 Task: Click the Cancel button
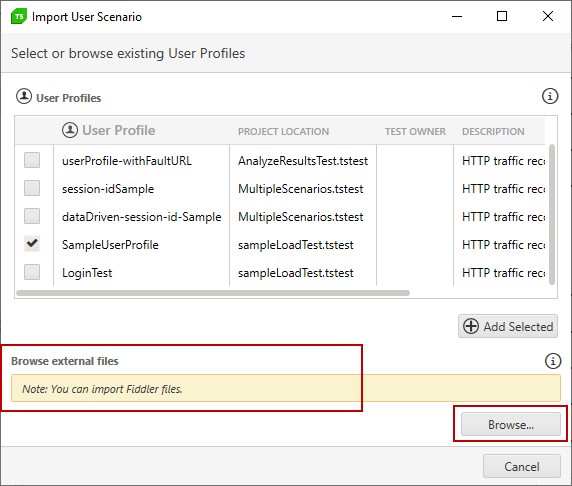pyautogui.click(x=522, y=466)
